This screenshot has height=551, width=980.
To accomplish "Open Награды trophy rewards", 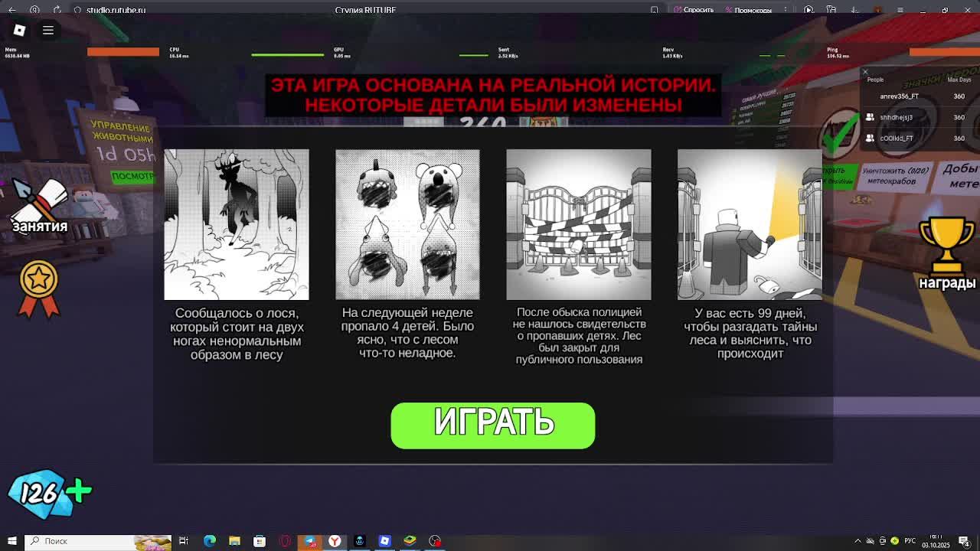I will tap(948, 253).
